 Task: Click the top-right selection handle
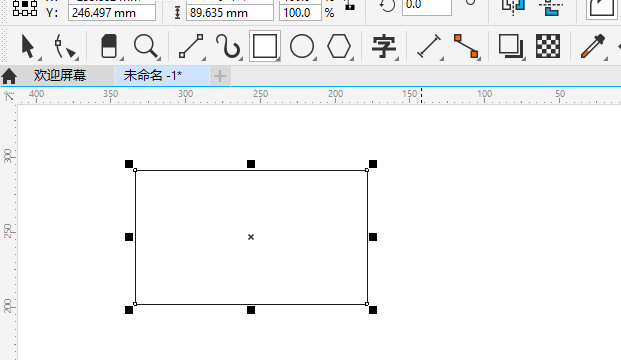pos(373,164)
